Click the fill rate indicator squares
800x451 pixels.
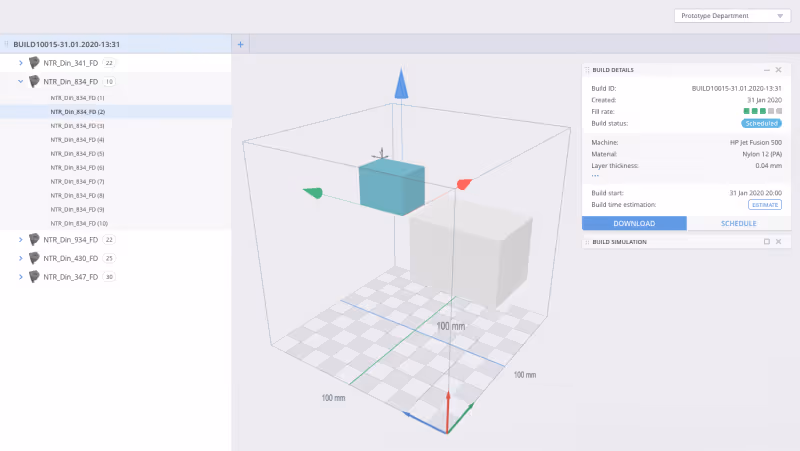763,111
